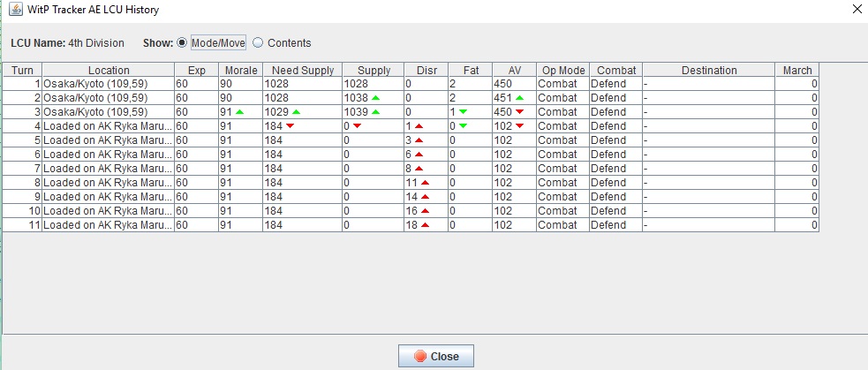Click the Morale column header
This screenshot has height=370, width=868.
(x=241, y=71)
